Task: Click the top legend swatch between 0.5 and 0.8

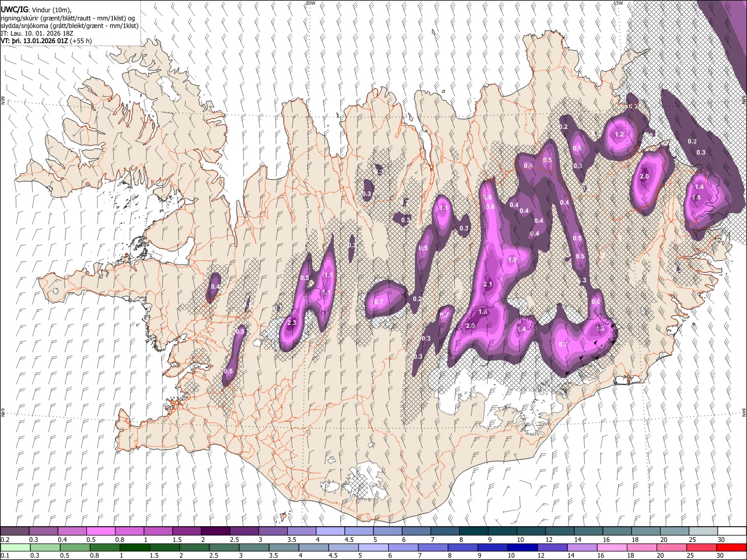Action: tap(100, 531)
